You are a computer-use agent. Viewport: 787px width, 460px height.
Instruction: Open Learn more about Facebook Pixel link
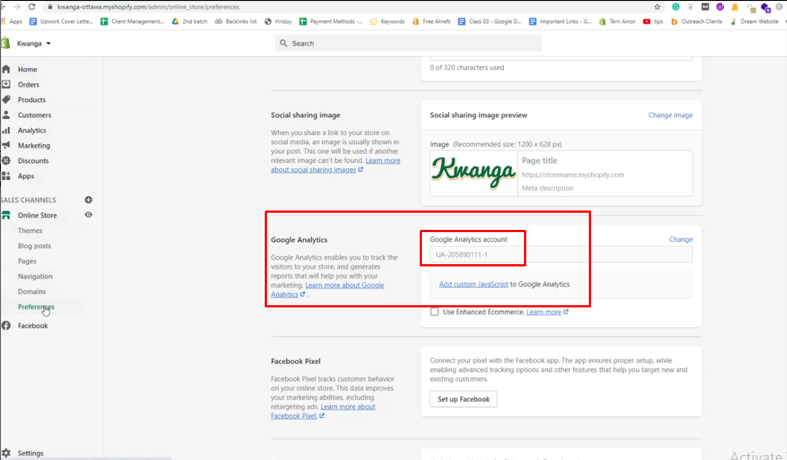(323, 411)
